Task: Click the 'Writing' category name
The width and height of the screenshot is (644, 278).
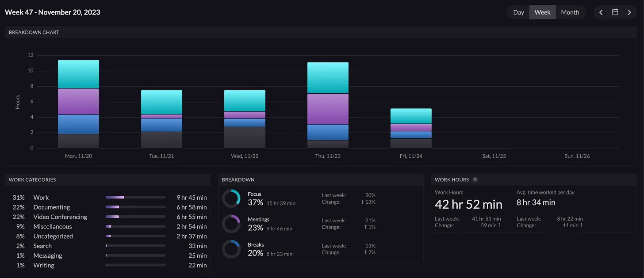Action: [44, 266]
